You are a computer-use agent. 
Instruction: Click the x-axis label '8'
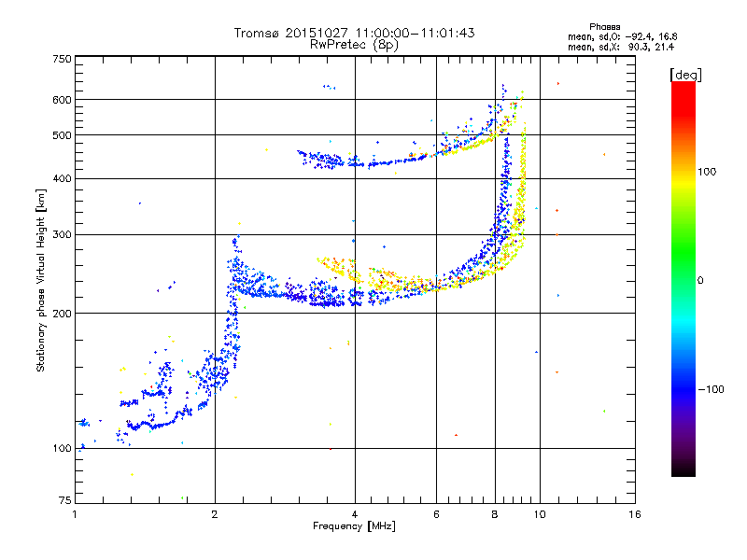click(x=495, y=514)
